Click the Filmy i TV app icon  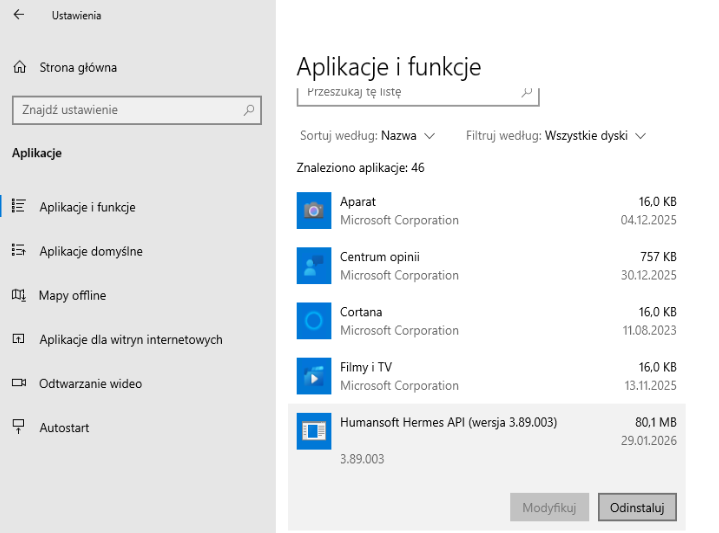pos(314,376)
